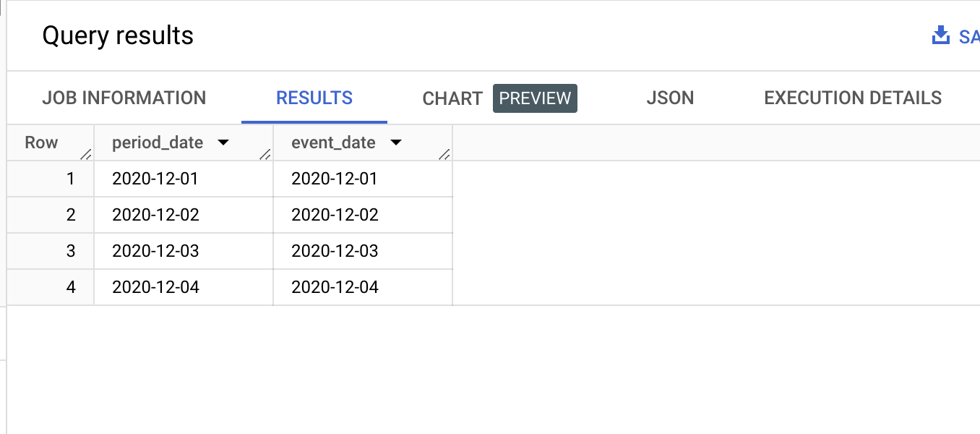
Task: Open event_date column sort dropdown arrow
Action: (395, 143)
